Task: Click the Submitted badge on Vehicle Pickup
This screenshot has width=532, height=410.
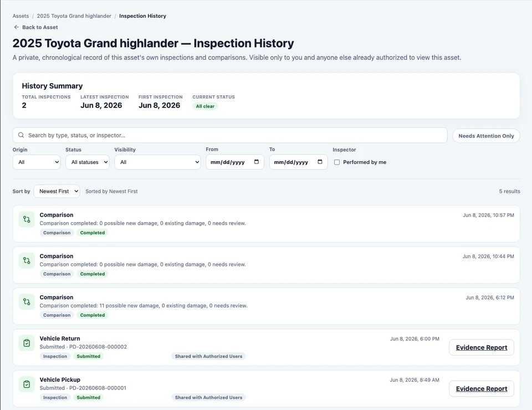Action: point(88,397)
